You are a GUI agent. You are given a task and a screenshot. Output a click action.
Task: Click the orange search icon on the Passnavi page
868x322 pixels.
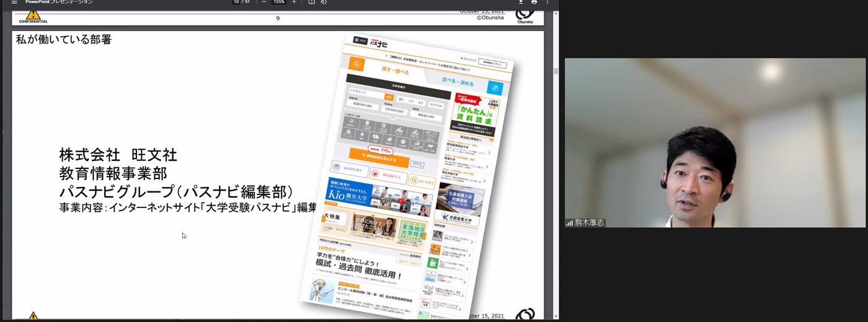(356, 64)
